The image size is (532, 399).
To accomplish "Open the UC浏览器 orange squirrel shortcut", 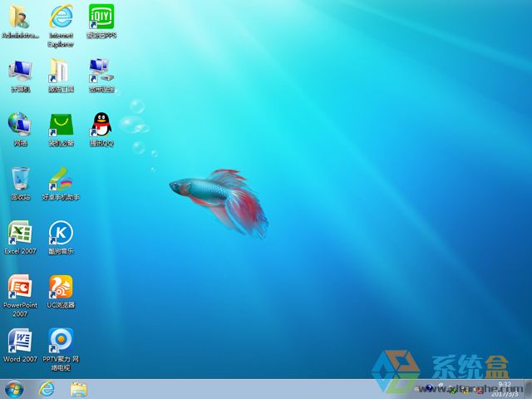I will point(61,291).
